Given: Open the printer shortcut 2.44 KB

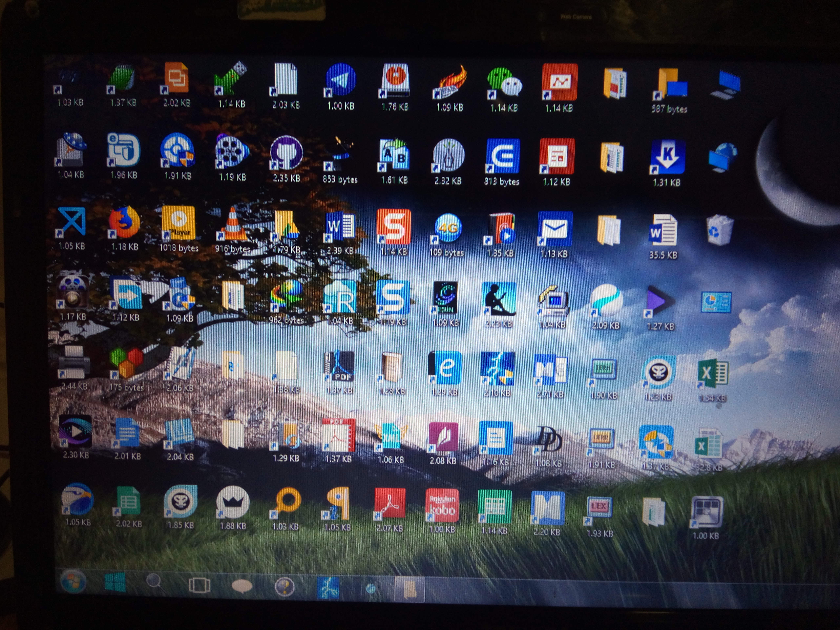Looking at the screenshot, I should coord(74,363).
